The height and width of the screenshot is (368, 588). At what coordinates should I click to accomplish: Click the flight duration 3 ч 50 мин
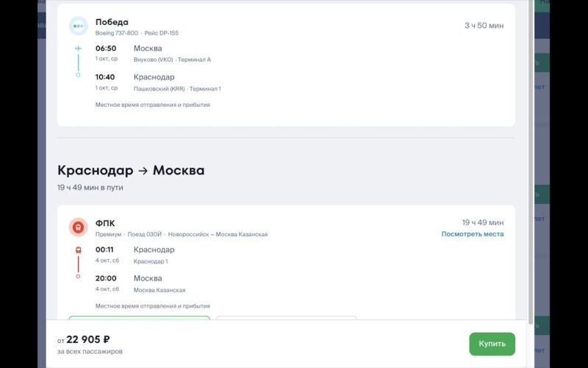(484, 26)
